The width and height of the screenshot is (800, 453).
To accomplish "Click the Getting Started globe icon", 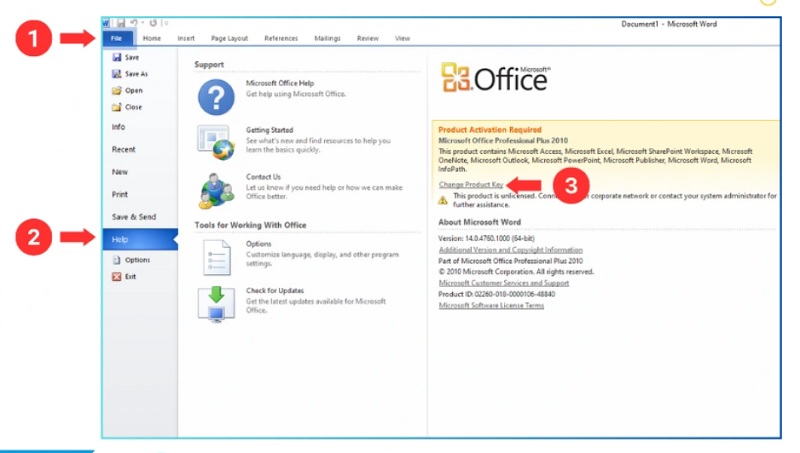I will [216, 142].
